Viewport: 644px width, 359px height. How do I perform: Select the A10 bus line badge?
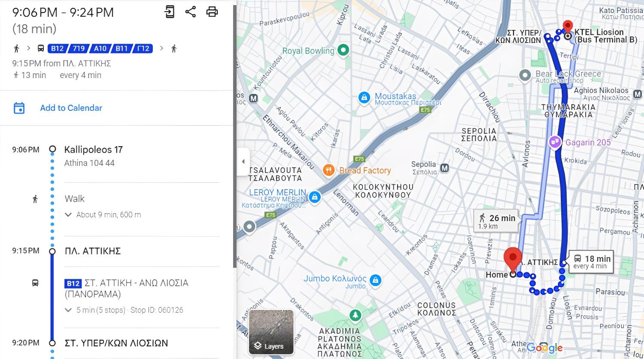tap(100, 48)
